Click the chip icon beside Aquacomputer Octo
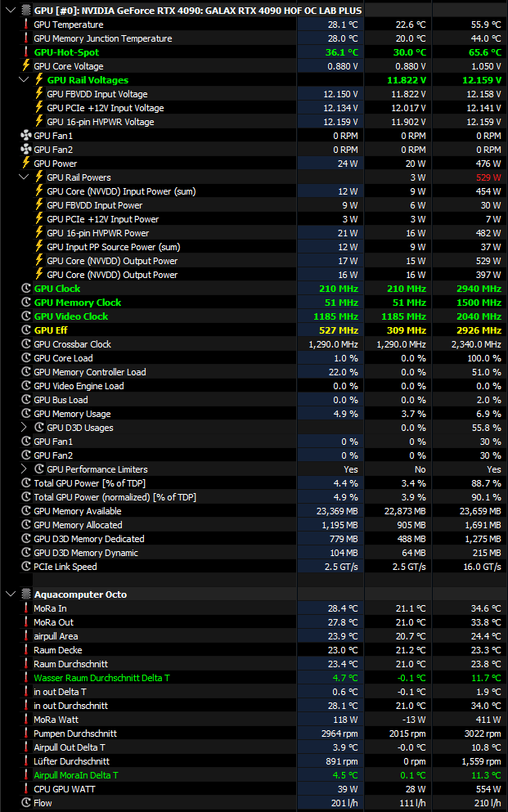Screen dimensions: 508x812 tap(26, 594)
